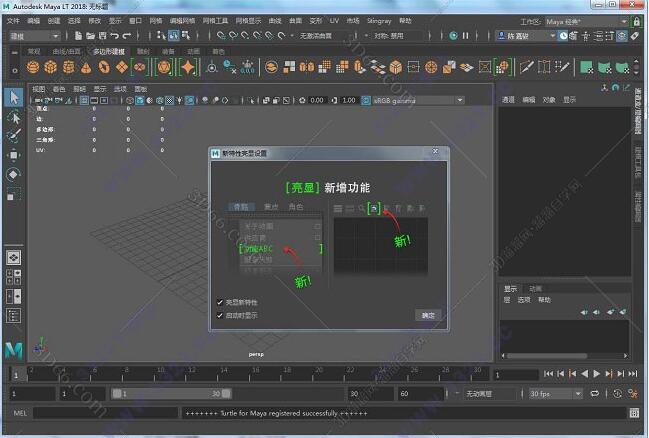Click the MEL command line input field
The width and height of the screenshot is (649, 438).
(x=105, y=413)
